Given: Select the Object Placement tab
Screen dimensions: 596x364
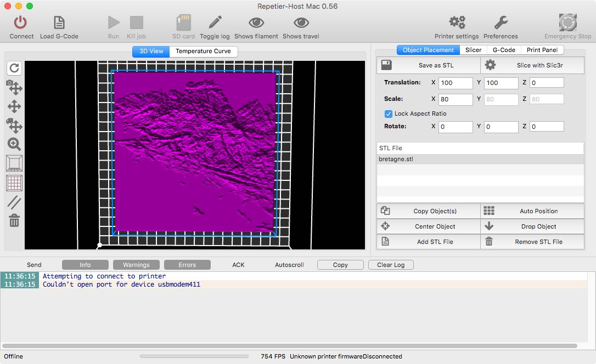Looking at the screenshot, I should (429, 50).
